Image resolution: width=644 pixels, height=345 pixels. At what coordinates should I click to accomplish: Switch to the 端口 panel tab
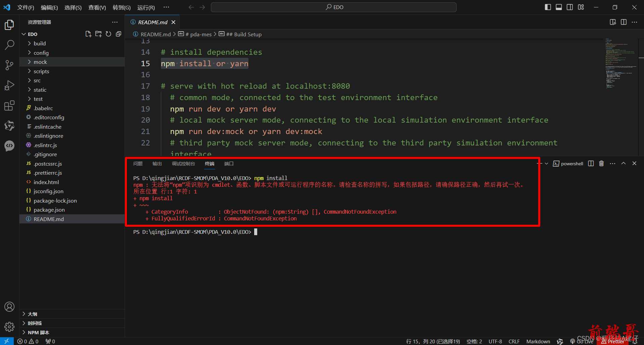tap(229, 164)
